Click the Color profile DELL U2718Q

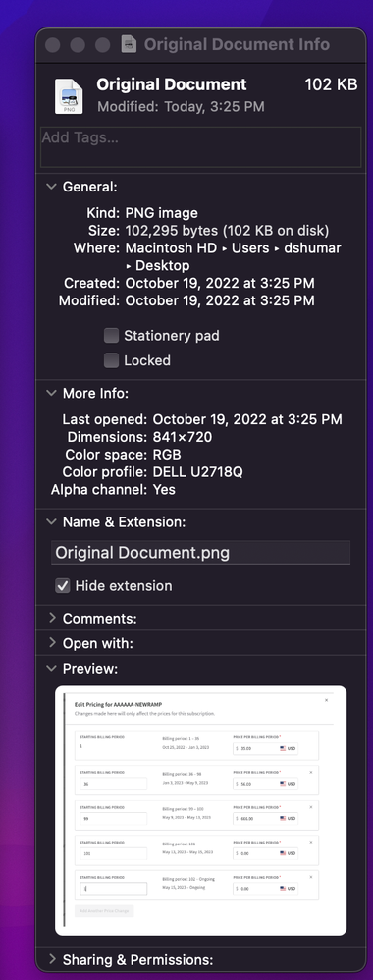point(197,472)
